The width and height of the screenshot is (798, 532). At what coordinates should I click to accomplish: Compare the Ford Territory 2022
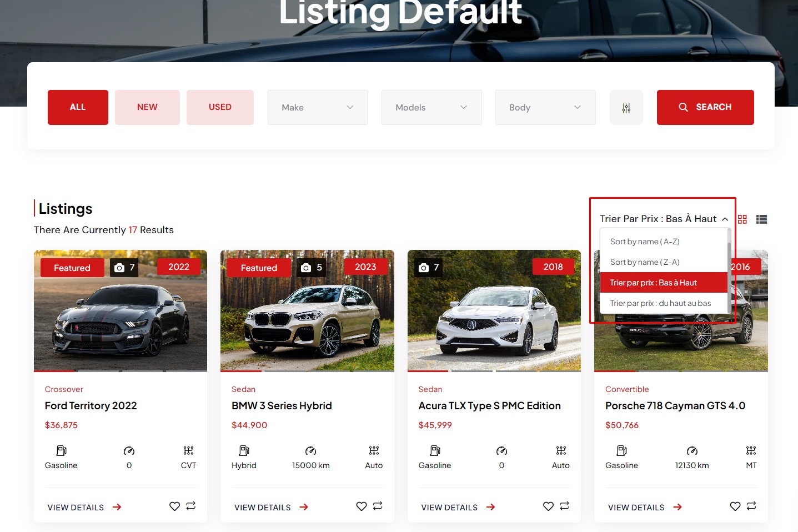click(190, 506)
